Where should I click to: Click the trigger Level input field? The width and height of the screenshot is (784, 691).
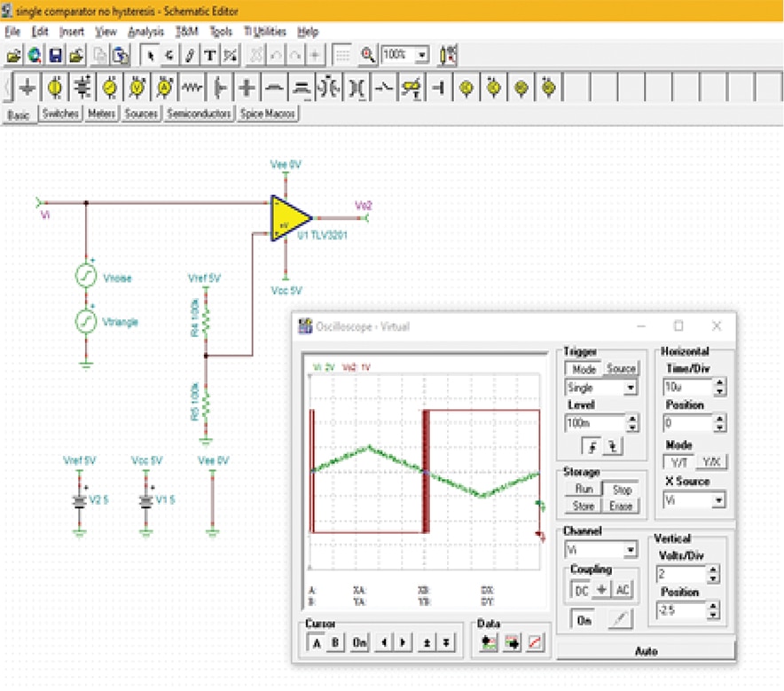click(594, 424)
